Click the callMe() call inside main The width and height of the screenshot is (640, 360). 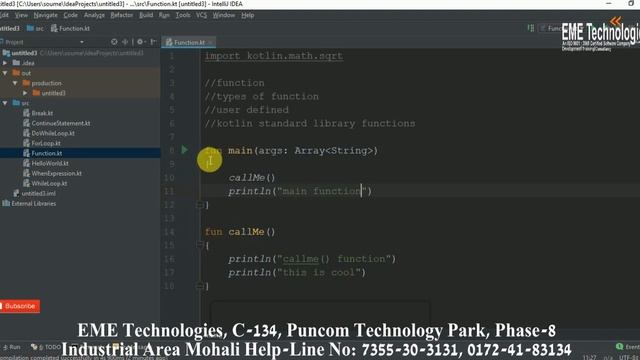(x=252, y=178)
